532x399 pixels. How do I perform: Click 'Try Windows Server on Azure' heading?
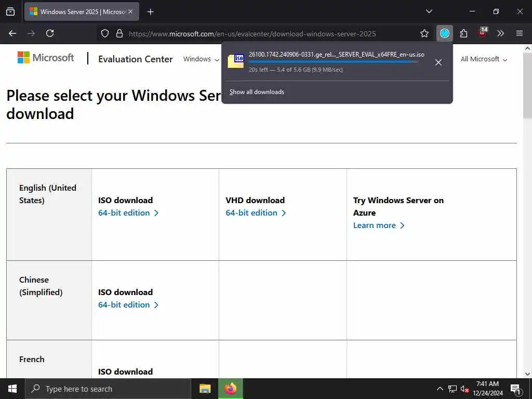pos(398,207)
